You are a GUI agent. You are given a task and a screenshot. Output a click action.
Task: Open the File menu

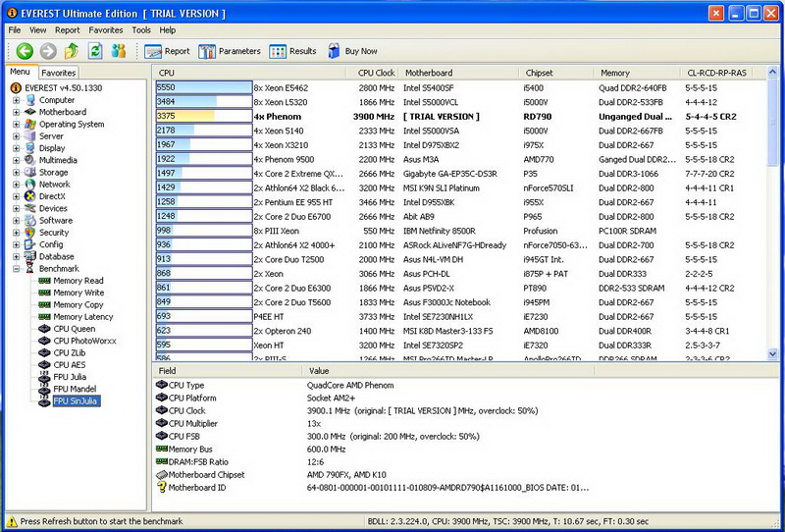coord(15,30)
